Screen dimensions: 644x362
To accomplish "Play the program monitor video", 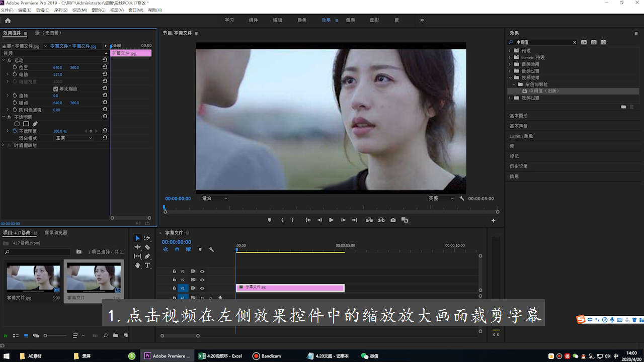I will tap(331, 220).
